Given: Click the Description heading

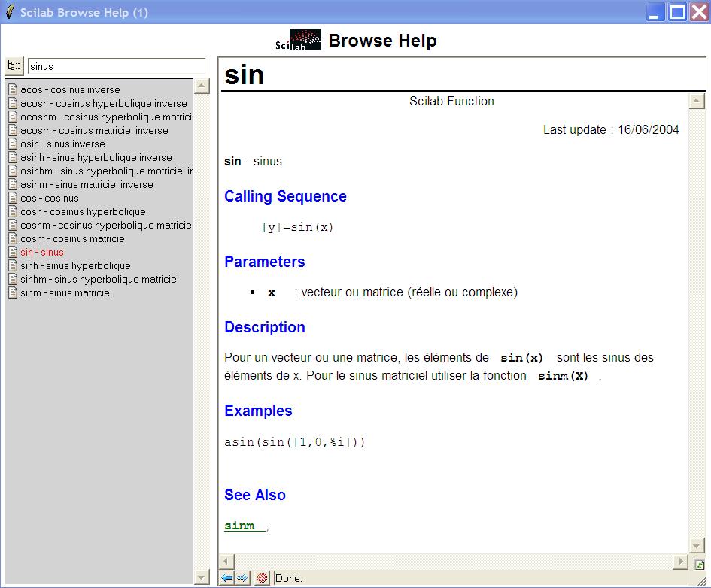Looking at the screenshot, I should click(264, 327).
